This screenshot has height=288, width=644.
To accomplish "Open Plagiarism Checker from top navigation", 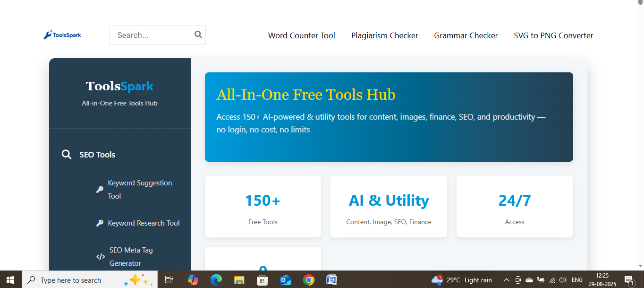I will point(384,35).
